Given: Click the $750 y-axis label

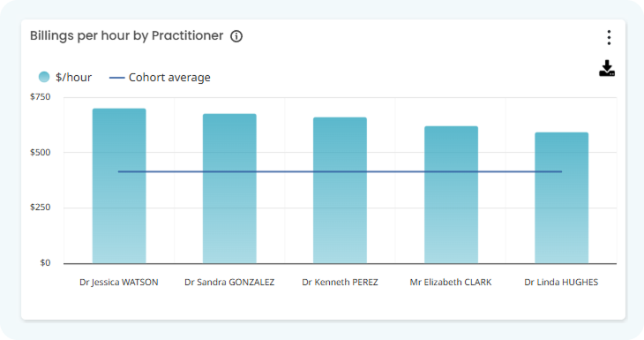Looking at the screenshot, I should coord(41,97).
